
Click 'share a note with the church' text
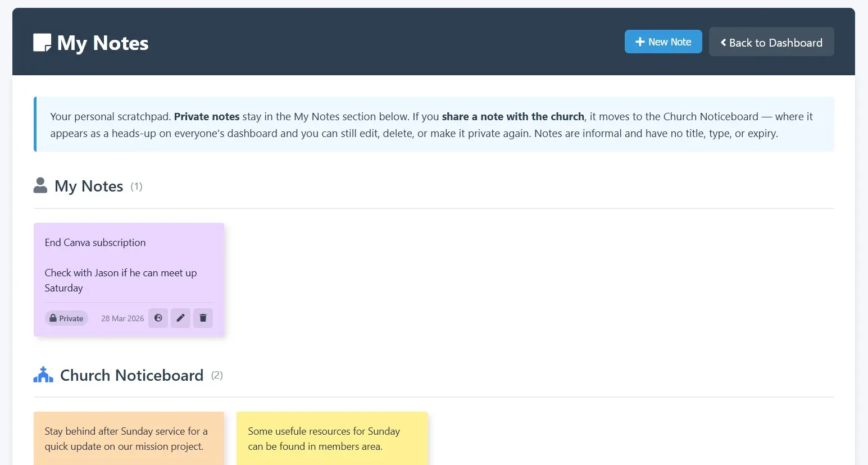(513, 116)
